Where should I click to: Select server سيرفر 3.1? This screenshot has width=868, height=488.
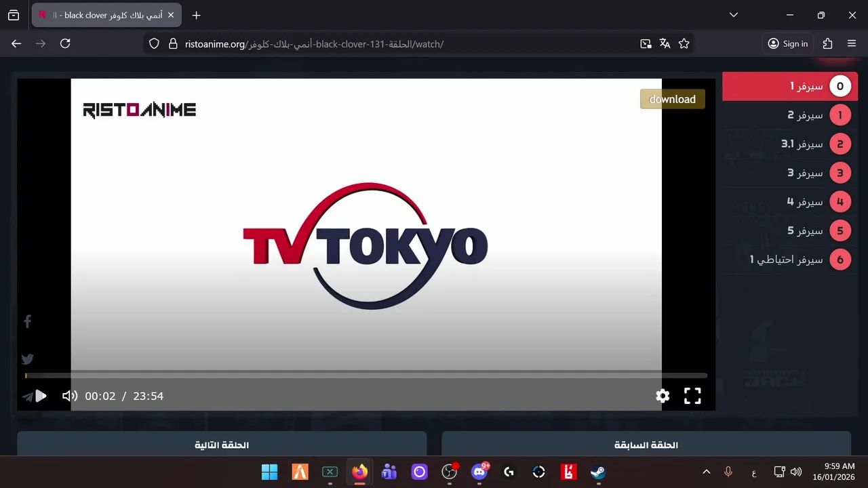tap(790, 144)
